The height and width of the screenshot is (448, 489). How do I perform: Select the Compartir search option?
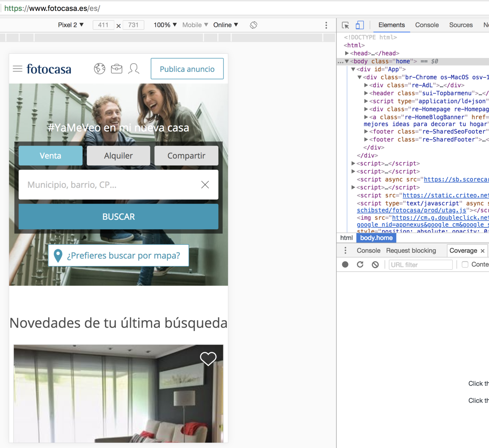coord(186,156)
